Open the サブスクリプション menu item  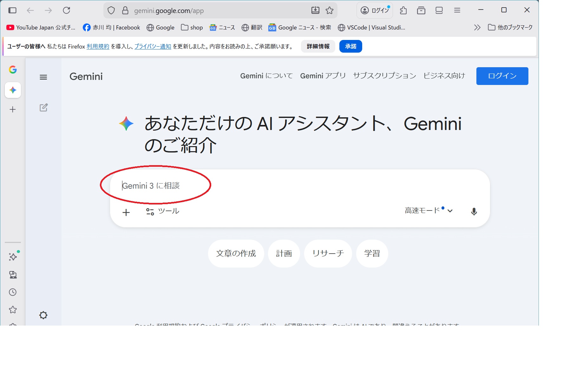pos(384,76)
